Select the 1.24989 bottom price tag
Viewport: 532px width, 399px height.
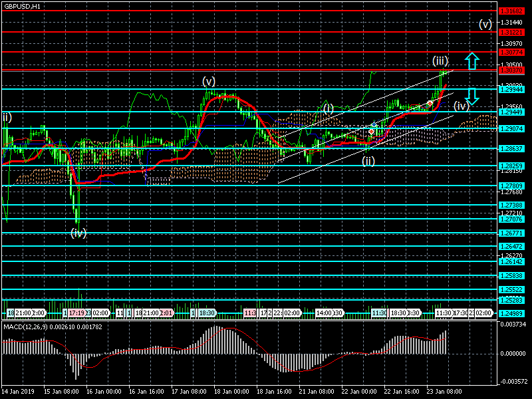(x=511, y=313)
